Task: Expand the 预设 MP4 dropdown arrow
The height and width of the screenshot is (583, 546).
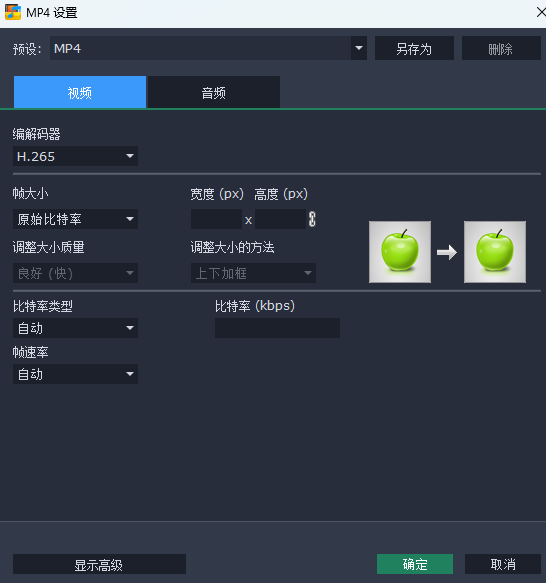Action: coord(359,48)
